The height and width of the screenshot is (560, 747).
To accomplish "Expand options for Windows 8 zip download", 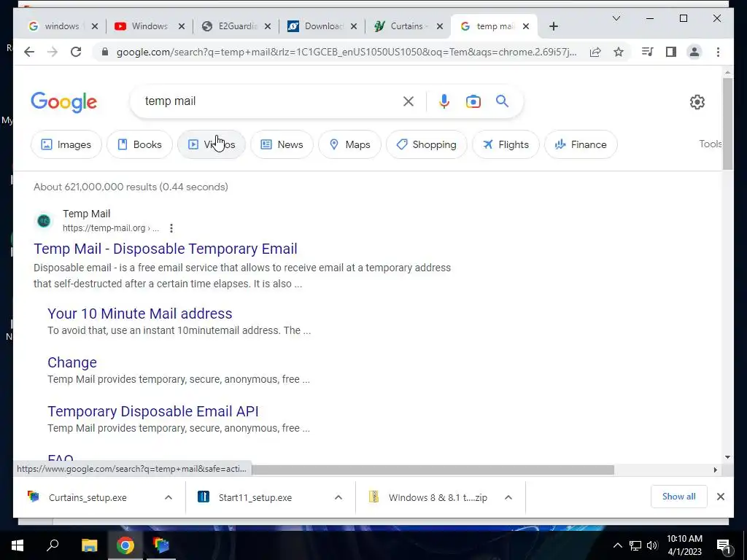I will 508,497.
